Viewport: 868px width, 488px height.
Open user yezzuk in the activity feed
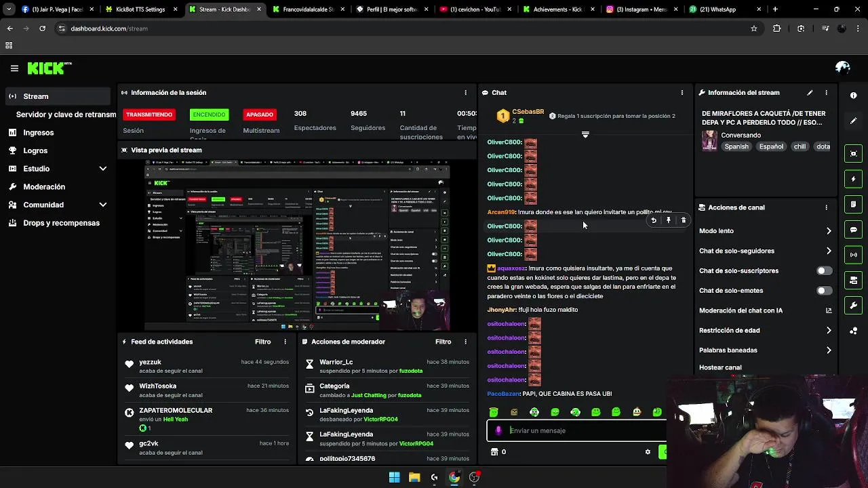150,363
